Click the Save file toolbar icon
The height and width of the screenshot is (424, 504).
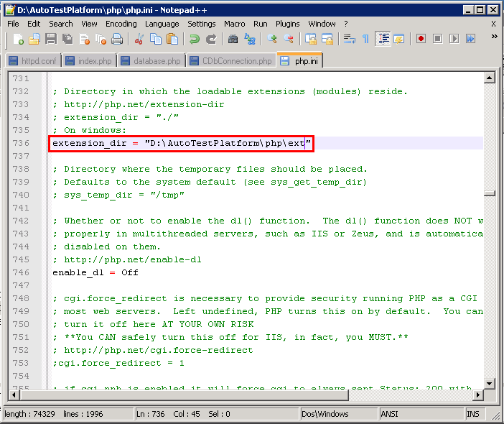click(x=51, y=39)
